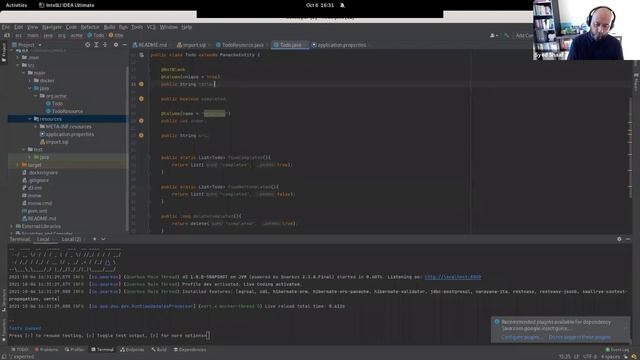Switch to the Local terminal tab
This screenshot has height=360, width=640.
click(x=43, y=239)
